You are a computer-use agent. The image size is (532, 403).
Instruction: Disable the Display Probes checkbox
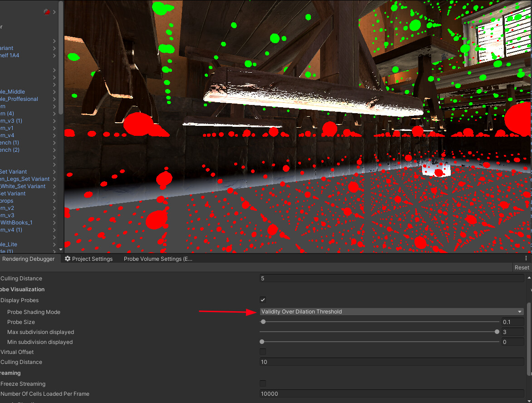[x=262, y=299]
